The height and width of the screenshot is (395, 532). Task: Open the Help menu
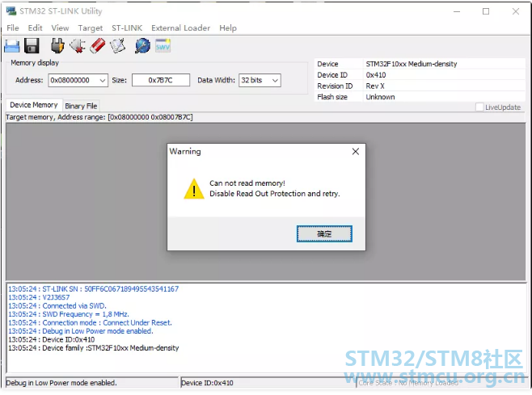228,27
